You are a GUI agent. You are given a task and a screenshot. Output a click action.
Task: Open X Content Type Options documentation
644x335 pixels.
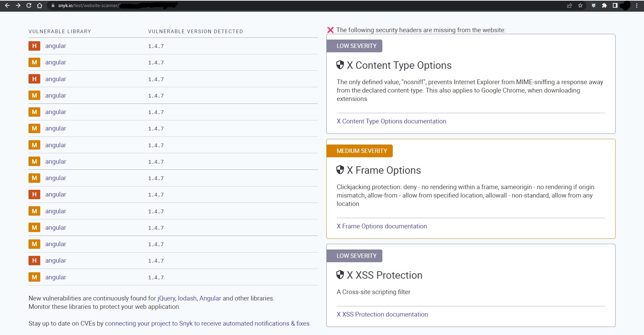[391, 121]
